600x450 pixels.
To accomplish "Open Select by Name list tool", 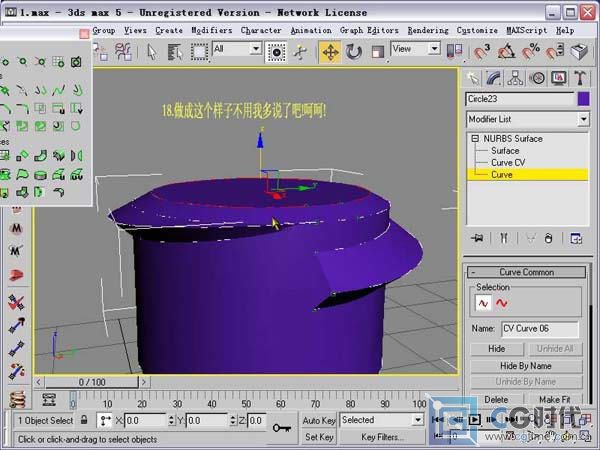I will pyautogui.click(x=175, y=52).
